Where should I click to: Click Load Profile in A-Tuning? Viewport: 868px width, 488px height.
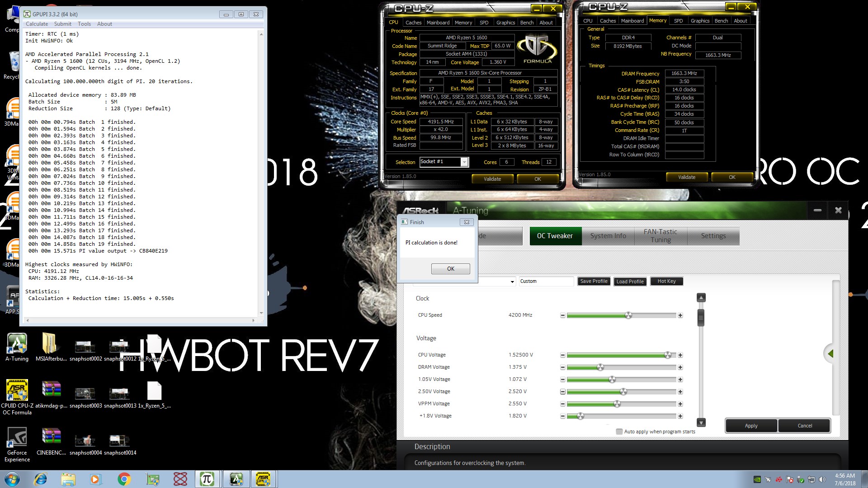(x=630, y=282)
